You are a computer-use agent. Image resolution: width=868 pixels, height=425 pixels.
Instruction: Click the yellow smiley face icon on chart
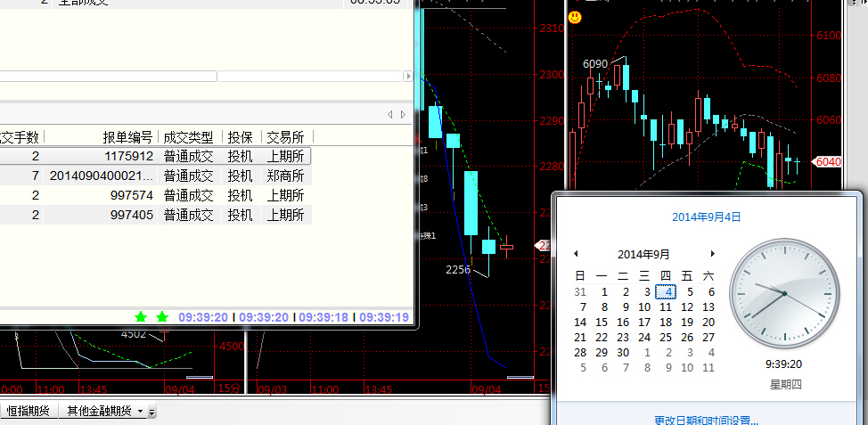click(x=575, y=17)
